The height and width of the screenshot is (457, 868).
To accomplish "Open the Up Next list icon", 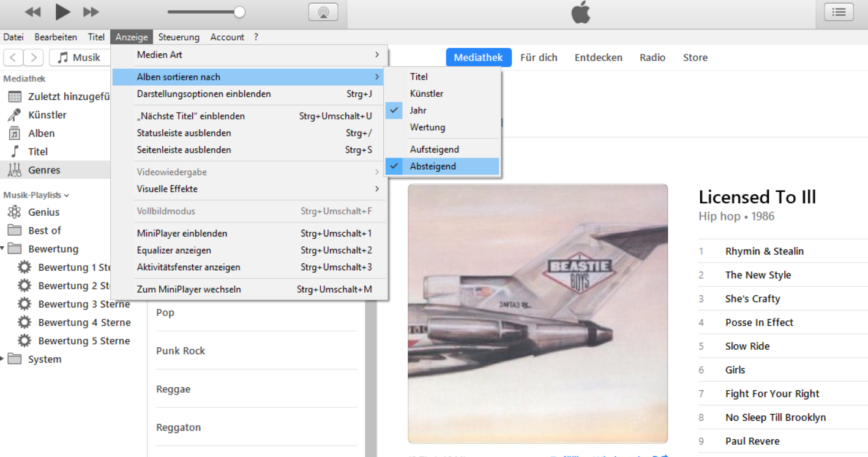I will (x=839, y=12).
